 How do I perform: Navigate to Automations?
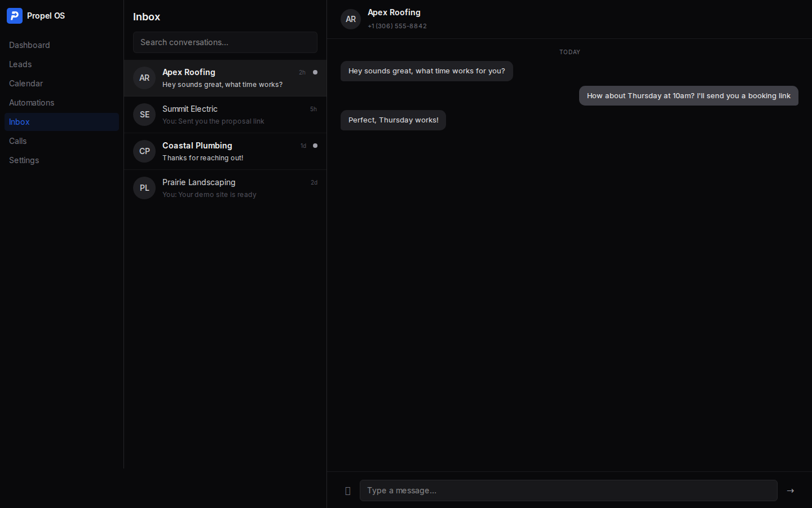click(x=61, y=103)
